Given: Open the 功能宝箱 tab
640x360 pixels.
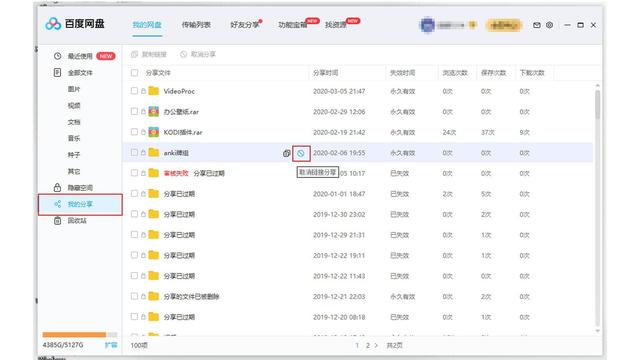Looking at the screenshot, I should coord(292,25).
